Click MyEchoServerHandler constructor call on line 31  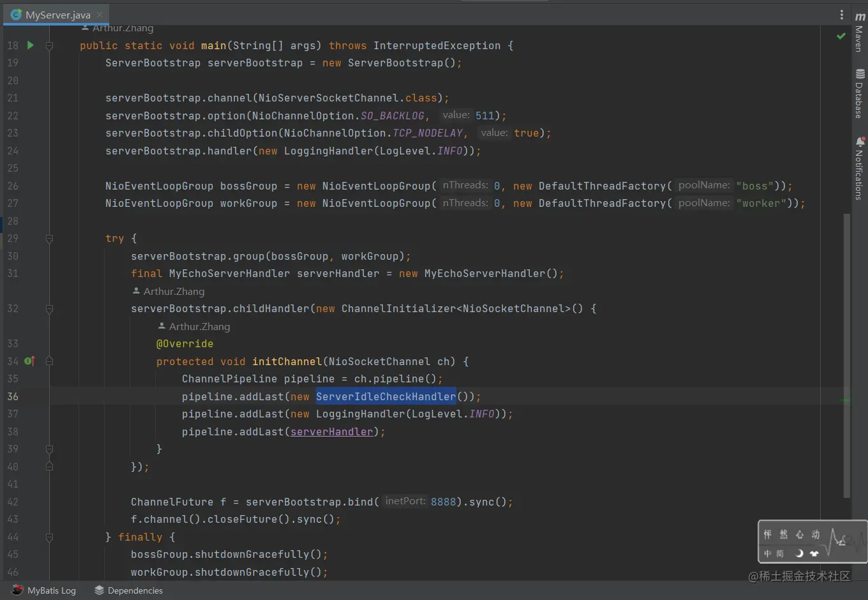(x=491, y=273)
